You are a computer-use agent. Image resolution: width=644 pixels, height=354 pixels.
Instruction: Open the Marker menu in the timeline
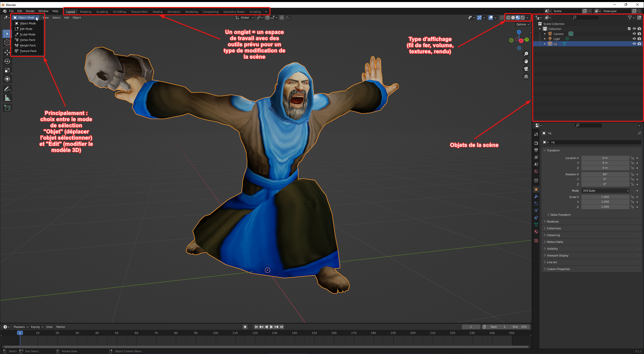pyautogui.click(x=61, y=327)
